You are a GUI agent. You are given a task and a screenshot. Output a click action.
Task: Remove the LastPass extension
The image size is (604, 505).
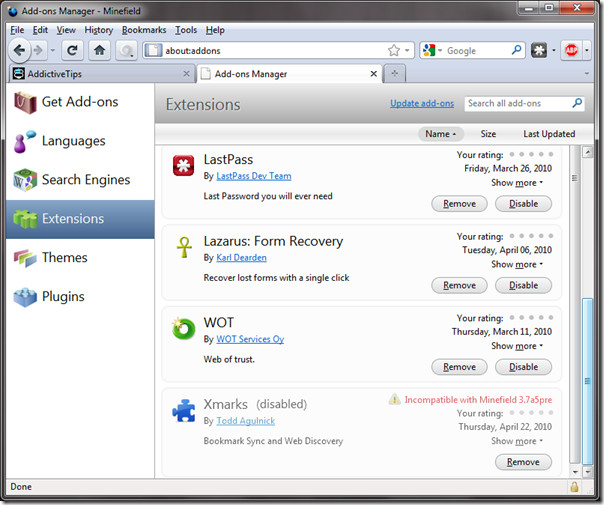459,204
